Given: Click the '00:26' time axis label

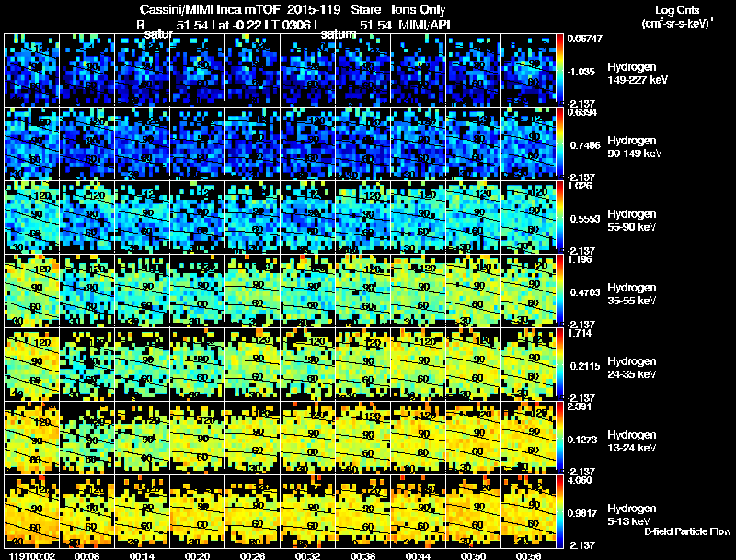Looking at the screenshot, I should tap(252, 555).
